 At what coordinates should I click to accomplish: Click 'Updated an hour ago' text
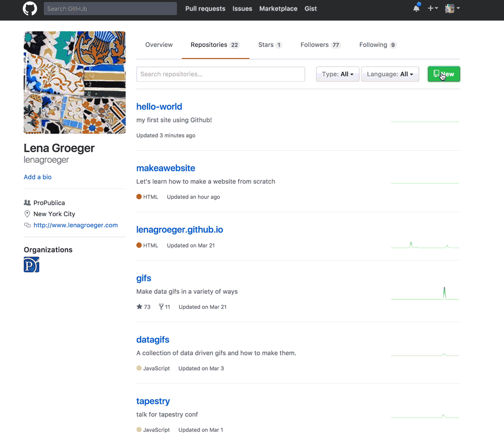[194, 197]
